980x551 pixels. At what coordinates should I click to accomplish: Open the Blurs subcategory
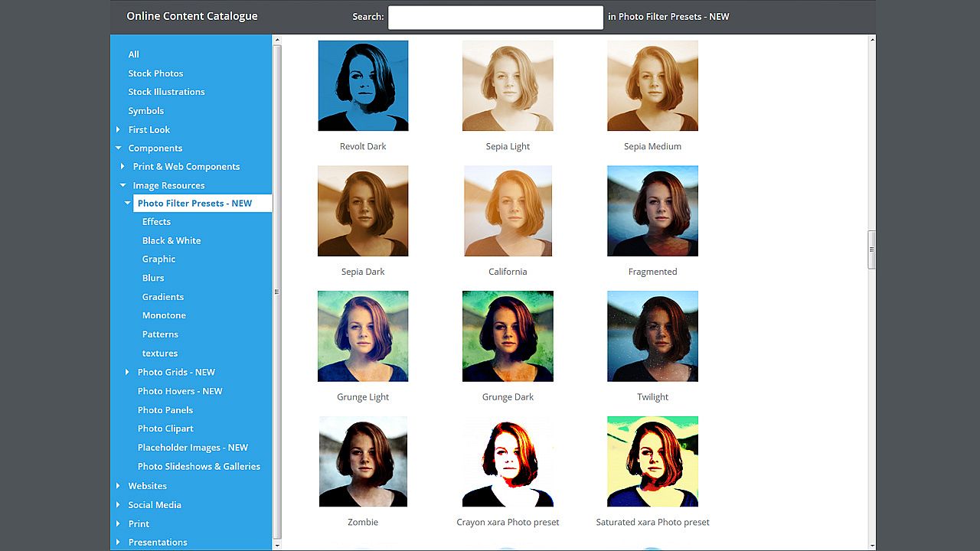[x=153, y=279]
